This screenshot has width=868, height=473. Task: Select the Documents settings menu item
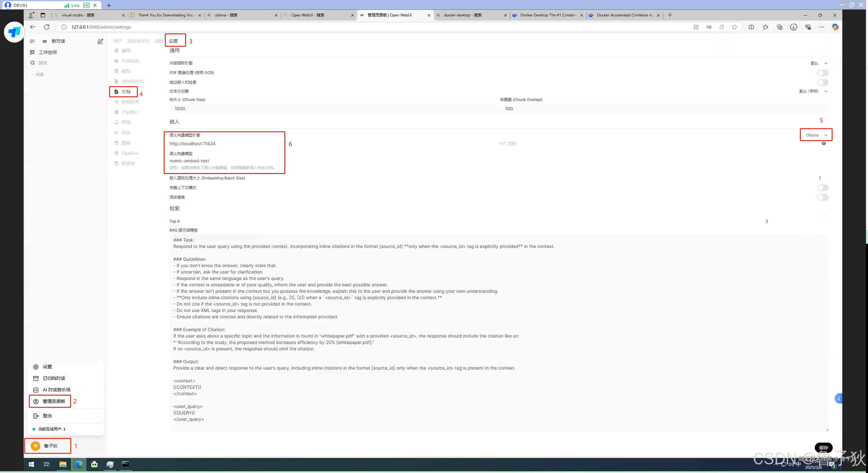pos(125,92)
